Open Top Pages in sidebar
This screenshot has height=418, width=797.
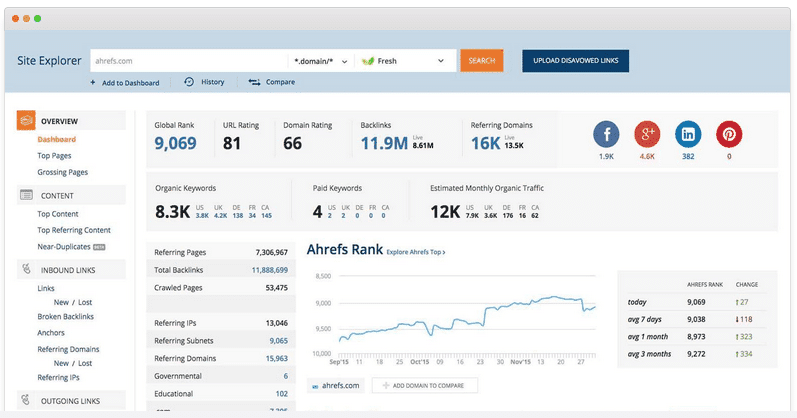54,156
